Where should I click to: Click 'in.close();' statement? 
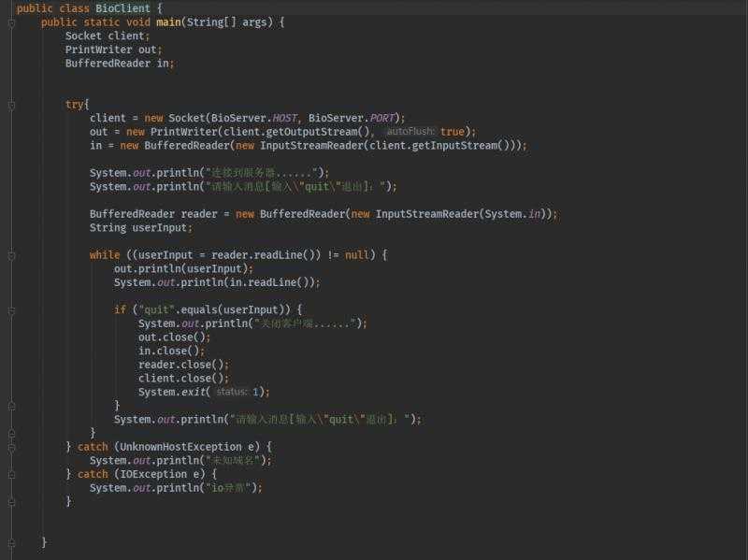[x=171, y=352]
